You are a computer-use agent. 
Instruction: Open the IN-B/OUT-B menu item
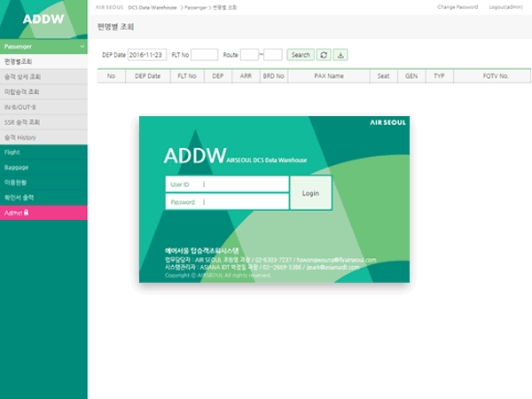coord(43,107)
